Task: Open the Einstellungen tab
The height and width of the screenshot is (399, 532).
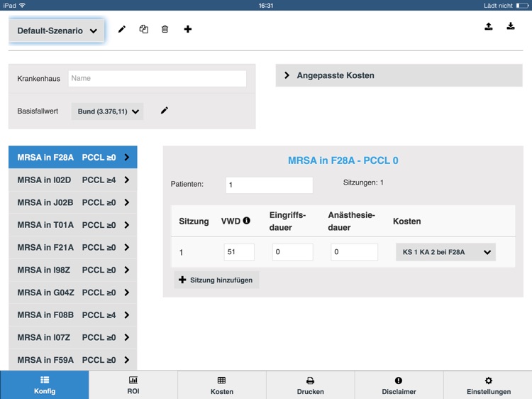Action: click(488, 385)
